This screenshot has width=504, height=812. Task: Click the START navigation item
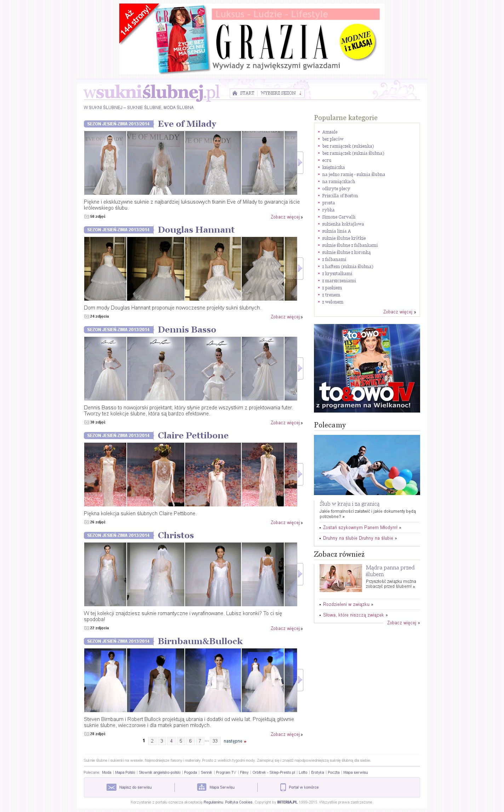point(247,93)
